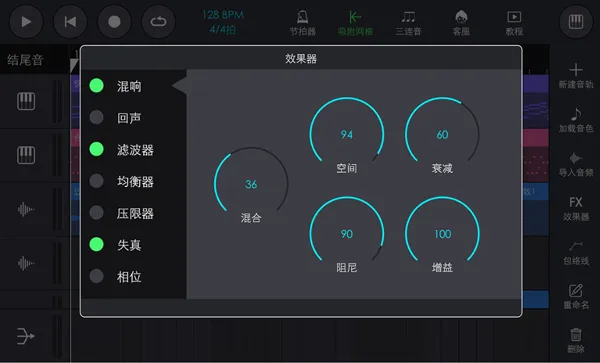Delete the track with 删除 trash icon
Image resolution: width=600 pixels, height=363 pixels.
coord(576,340)
